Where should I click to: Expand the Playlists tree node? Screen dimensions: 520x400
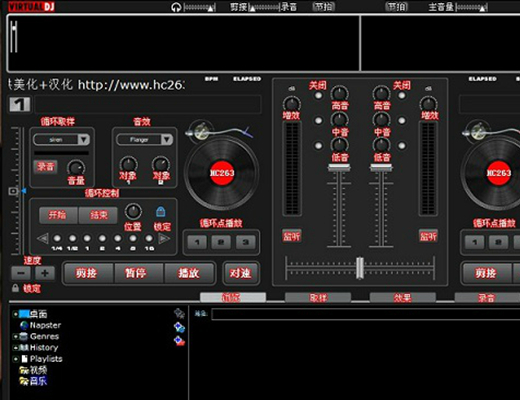click(15, 359)
